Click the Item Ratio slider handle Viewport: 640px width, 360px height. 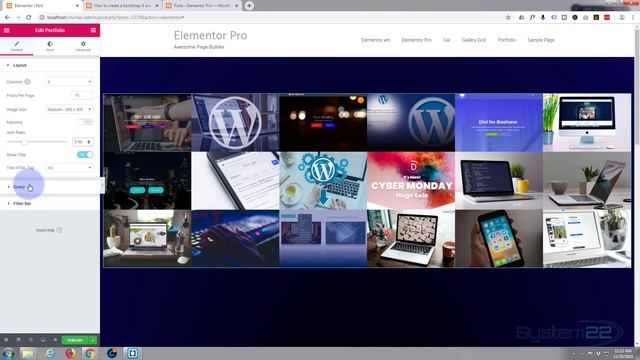click(x=24, y=142)
